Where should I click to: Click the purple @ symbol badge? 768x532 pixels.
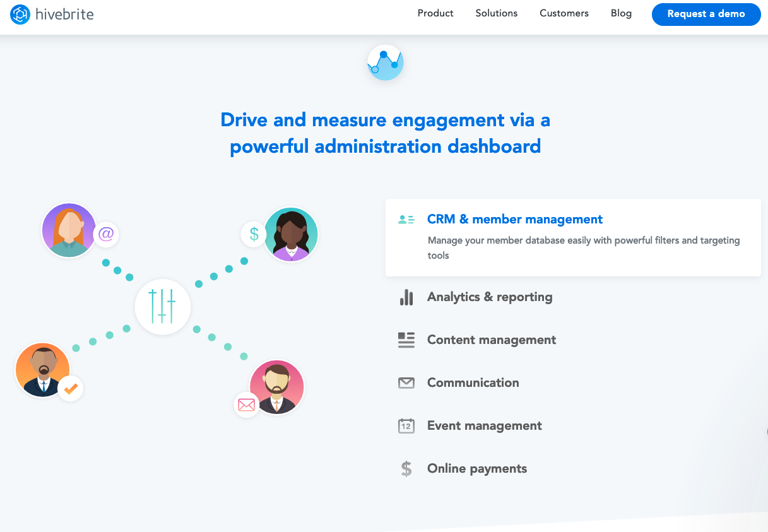[x=106, y=234]
